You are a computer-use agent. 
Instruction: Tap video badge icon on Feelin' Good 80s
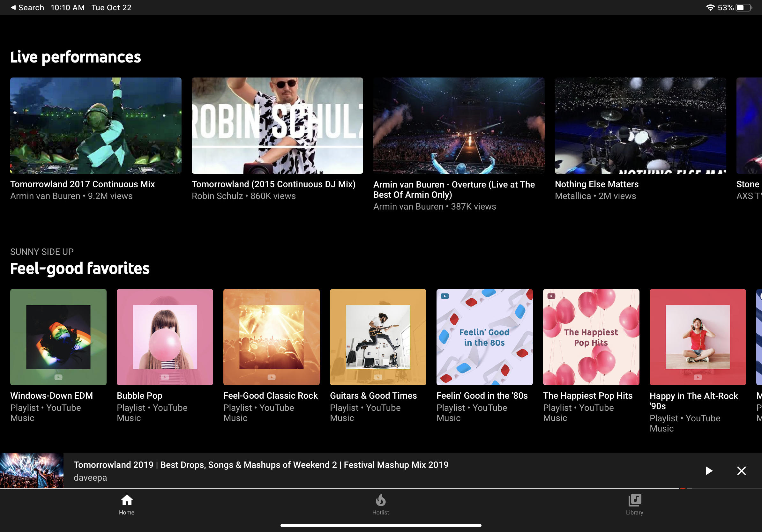click(445, 296)
